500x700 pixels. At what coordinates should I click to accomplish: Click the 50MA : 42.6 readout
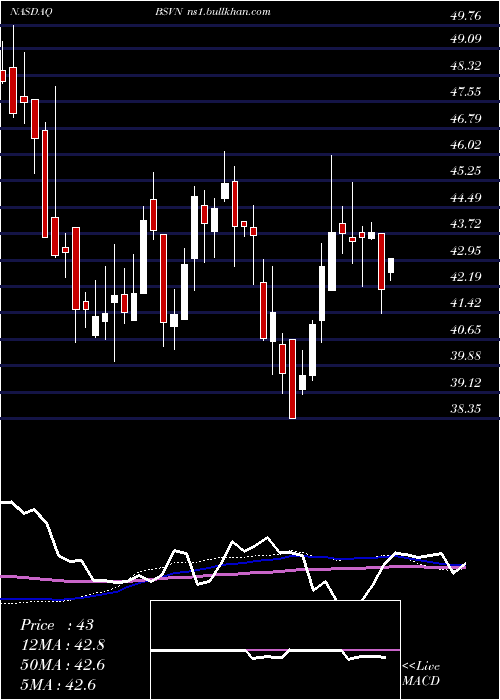tap(63, 665)
